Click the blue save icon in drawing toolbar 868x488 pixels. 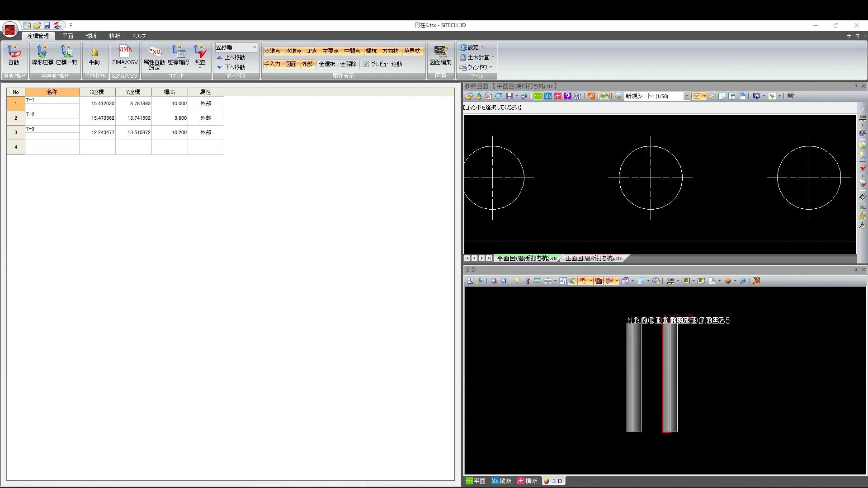click(509, 96)
